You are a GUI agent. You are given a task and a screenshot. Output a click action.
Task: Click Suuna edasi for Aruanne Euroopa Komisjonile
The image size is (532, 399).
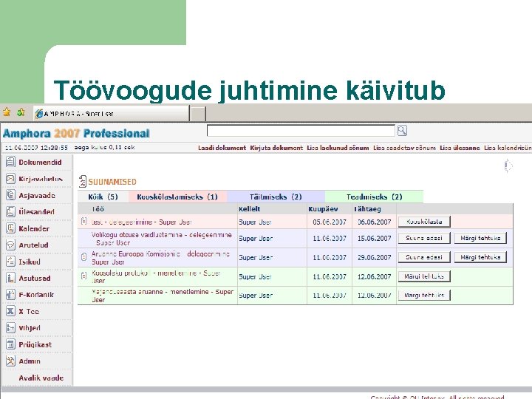click(x=424, y=257)
